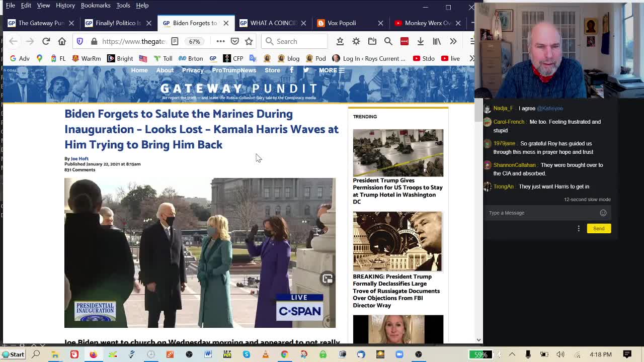Close the Biden Forgets tab
This screenshot has width=644, height=362.
click(x=226, y=23)
